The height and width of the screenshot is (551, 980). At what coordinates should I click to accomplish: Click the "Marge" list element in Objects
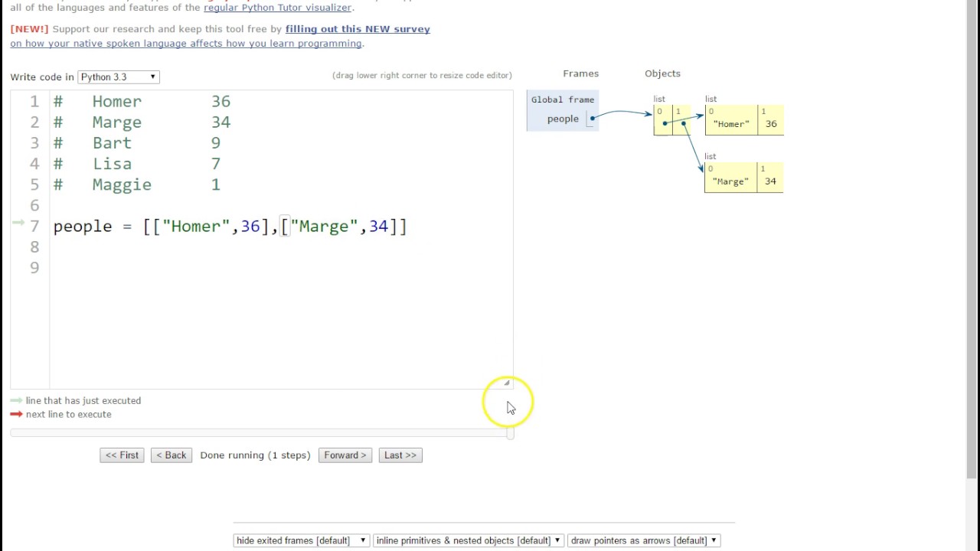pos(730,181)
